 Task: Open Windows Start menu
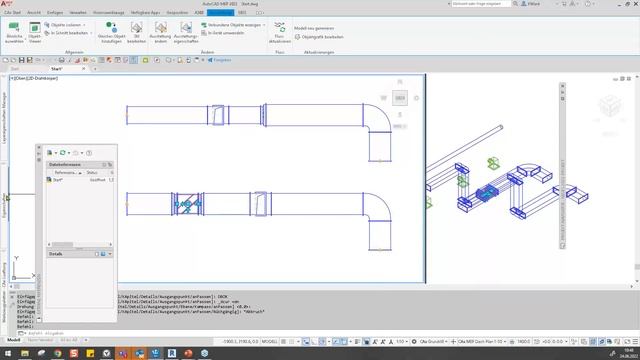8,353
